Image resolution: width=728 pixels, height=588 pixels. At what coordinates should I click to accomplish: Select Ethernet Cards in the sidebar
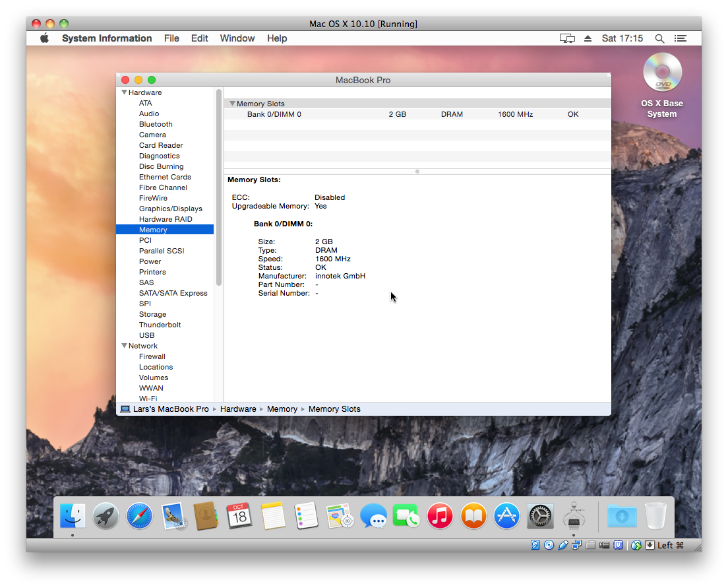point(165,177)
